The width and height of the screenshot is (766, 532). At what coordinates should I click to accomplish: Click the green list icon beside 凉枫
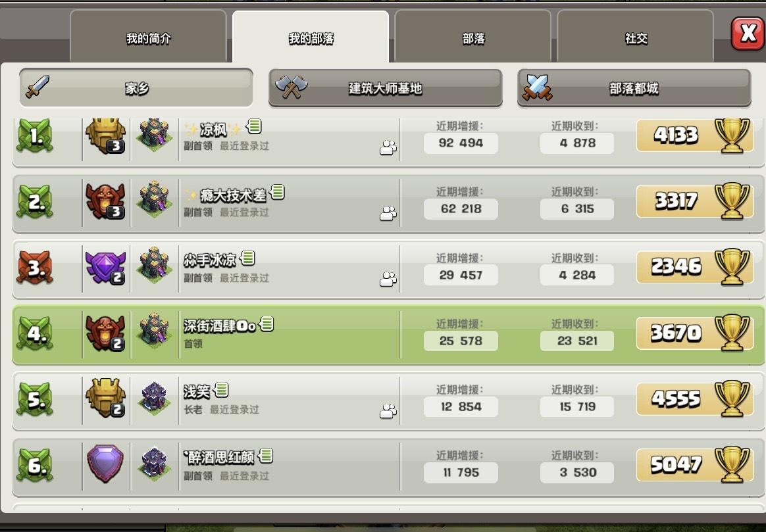(254, 126)
